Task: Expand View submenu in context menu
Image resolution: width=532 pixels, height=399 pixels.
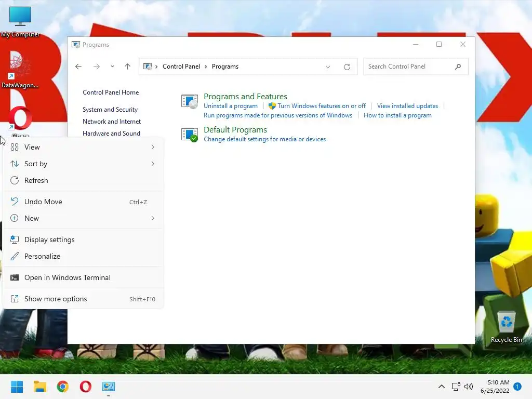Action: pos(83,147)
